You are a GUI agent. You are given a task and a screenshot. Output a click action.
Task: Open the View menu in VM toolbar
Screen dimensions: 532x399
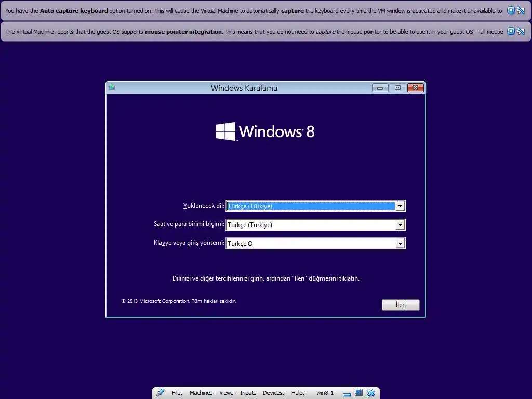(226, 393)
